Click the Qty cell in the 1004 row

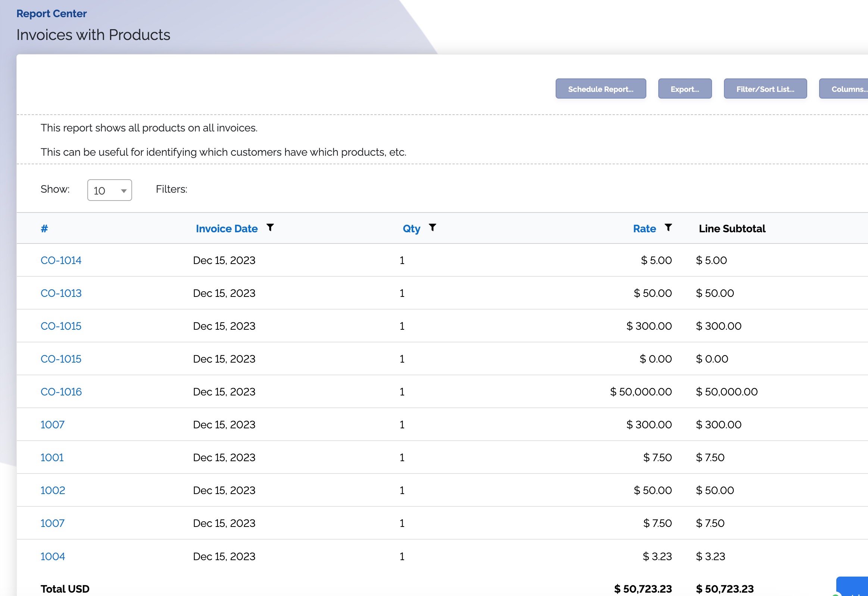click(x=402, y=557)
